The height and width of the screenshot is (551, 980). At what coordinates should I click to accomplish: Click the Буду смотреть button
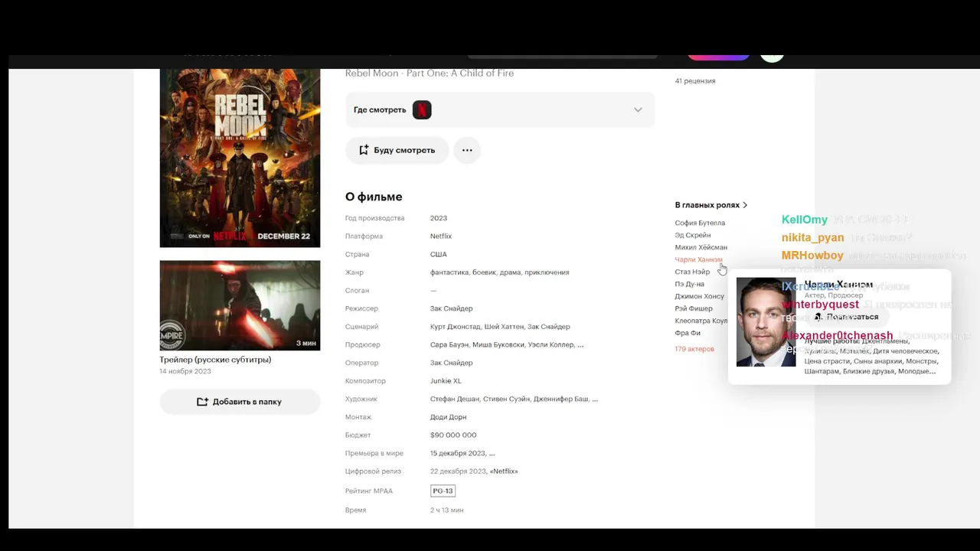tap(397, 150)
